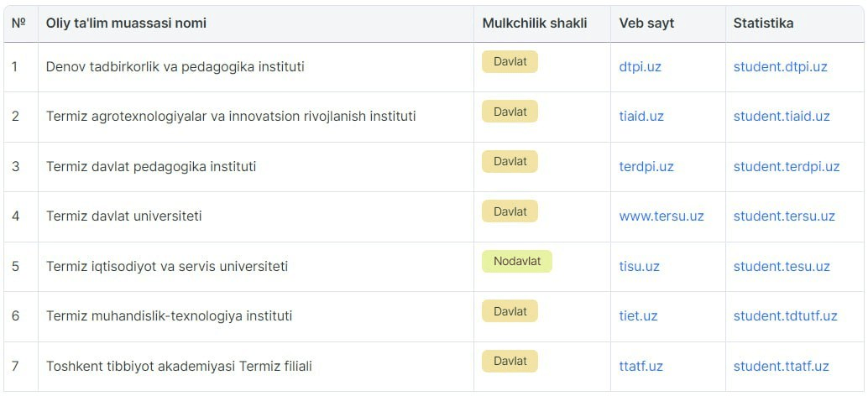Open student.tersu.uz statistics link
The height and width of the screenshot is (396, 868).
coord(784,216)
